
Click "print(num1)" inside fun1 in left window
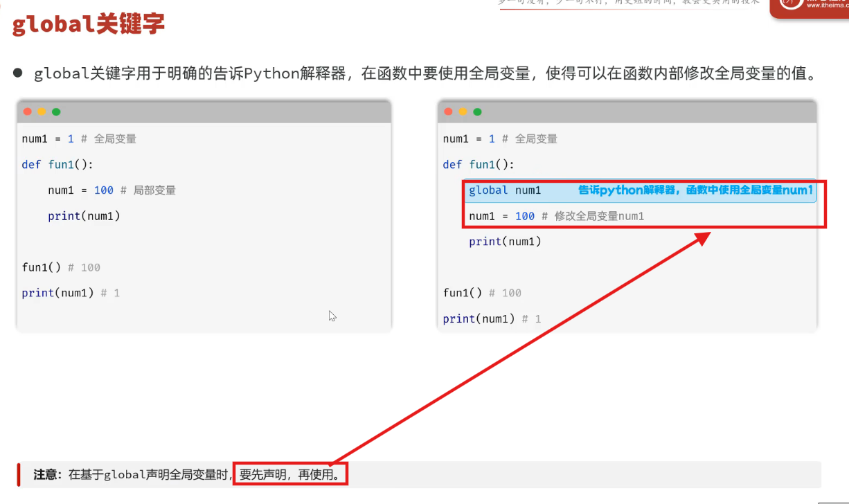pos(84,216)
